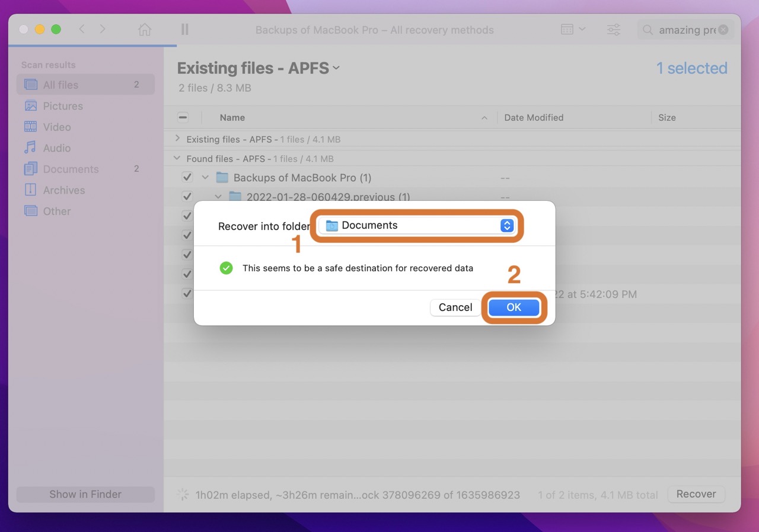Open the Recover into folder Documents dropdown

[417, 225]
